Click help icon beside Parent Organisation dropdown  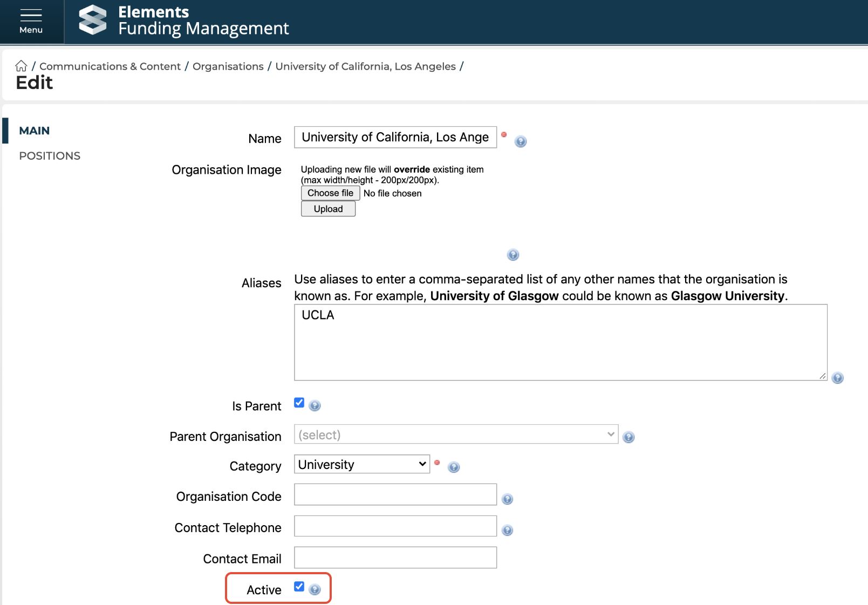click(x=628, y=437)
